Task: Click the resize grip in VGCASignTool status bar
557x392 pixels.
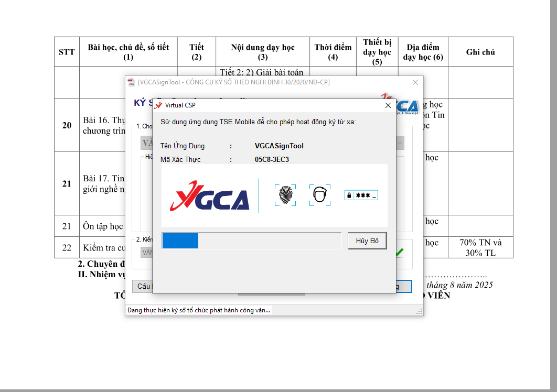Action: tap(419, 311)
